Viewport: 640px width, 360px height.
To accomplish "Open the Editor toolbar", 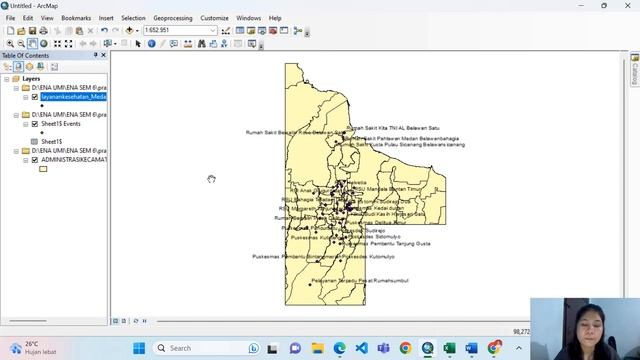I will pos(226,31).
